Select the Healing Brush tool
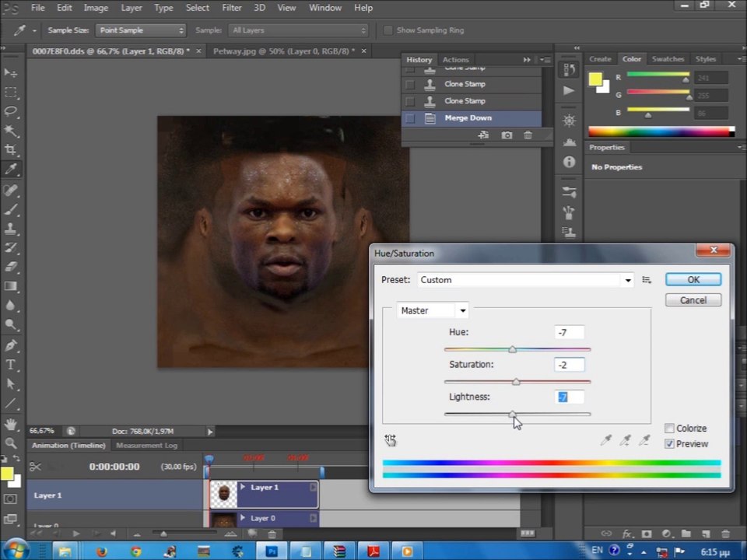 (x=10, y=190)
